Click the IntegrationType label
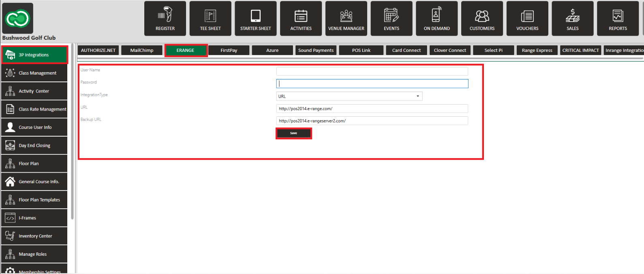This screenshot has height=274, width=644. click(x=94, y=95)
